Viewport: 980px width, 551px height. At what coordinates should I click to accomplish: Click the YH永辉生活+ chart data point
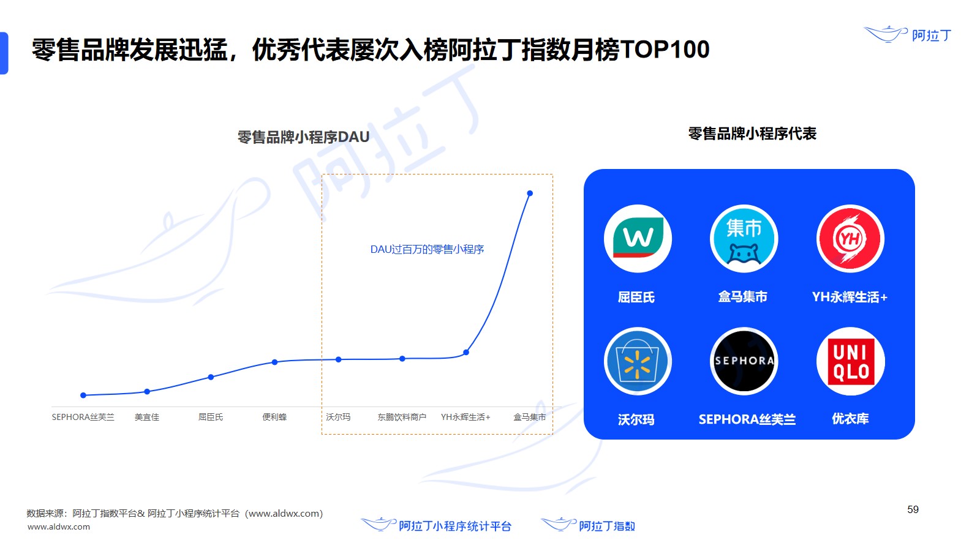(x=466, y=353)
